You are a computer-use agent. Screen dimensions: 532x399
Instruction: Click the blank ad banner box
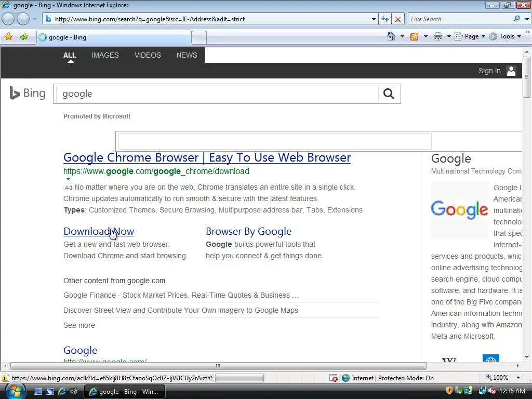(275, 141)
